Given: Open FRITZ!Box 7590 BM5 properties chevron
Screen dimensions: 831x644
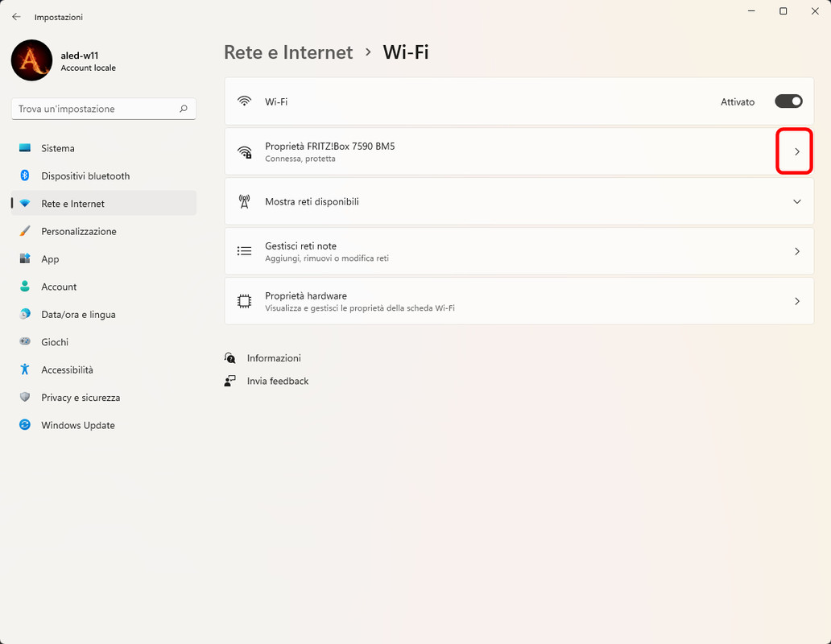Looking at the screenshot, I should 797,151.
